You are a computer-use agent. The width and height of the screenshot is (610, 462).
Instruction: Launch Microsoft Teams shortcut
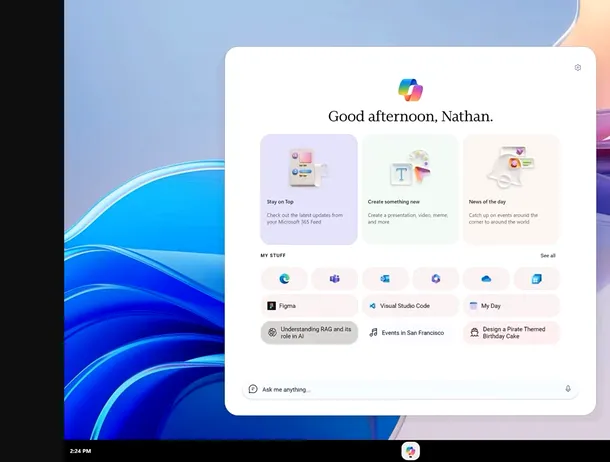[335, 279]
